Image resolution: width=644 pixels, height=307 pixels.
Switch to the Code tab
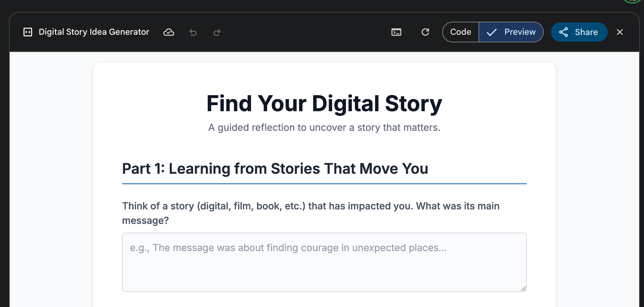pyautogui.click(x=461, y=32)
